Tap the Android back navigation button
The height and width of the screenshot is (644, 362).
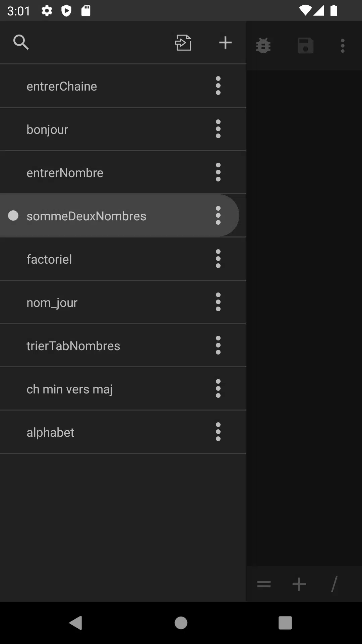pos(76,623)
